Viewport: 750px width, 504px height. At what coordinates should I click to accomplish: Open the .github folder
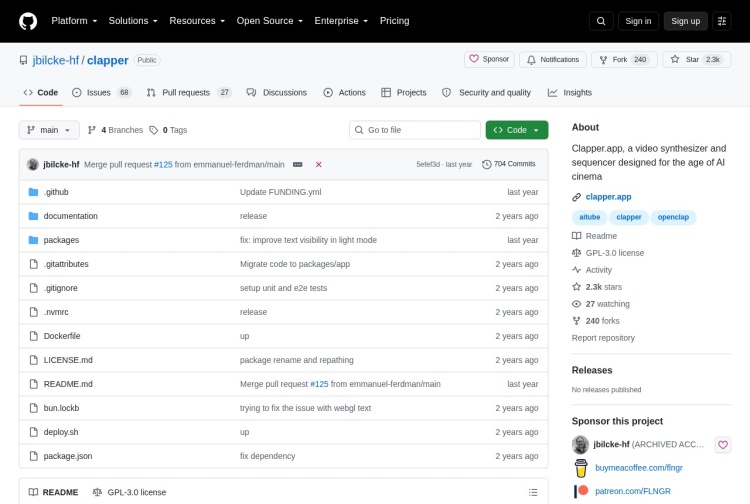click(56, 192)
